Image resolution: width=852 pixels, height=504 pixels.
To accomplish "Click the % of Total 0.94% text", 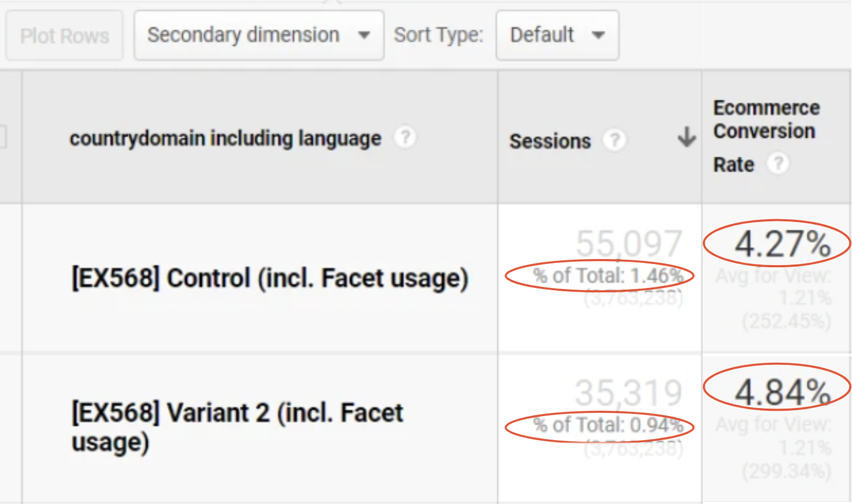I will coord(608,425).
